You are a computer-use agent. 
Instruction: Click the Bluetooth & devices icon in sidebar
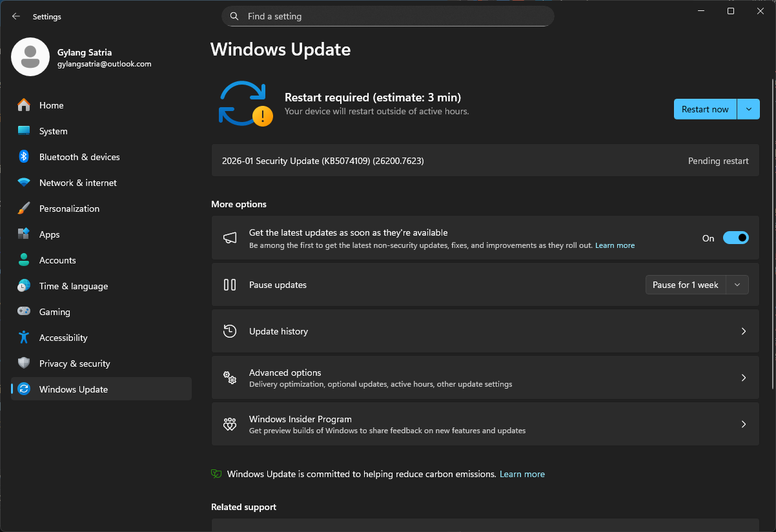[24, 157]
